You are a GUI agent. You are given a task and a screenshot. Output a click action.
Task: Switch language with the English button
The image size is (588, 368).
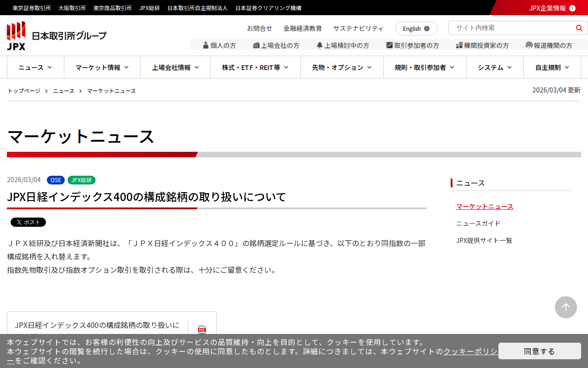(416, 29)
